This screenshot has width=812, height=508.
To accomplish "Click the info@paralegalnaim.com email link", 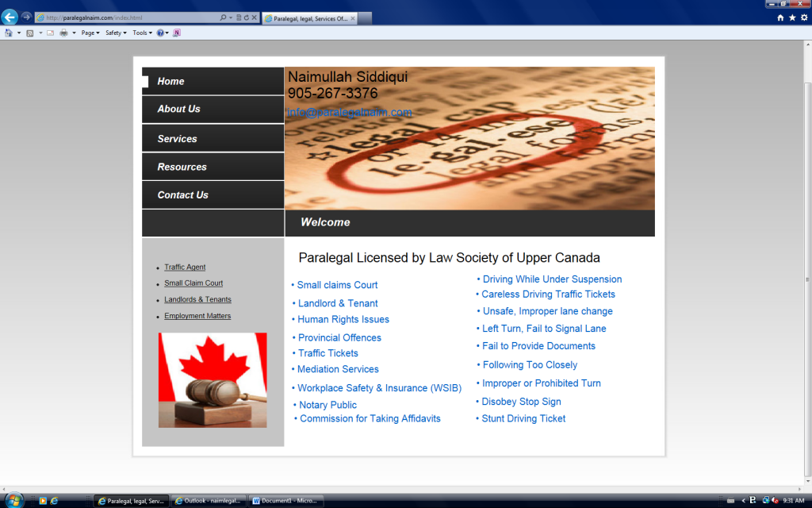I will tap(350, 113).
